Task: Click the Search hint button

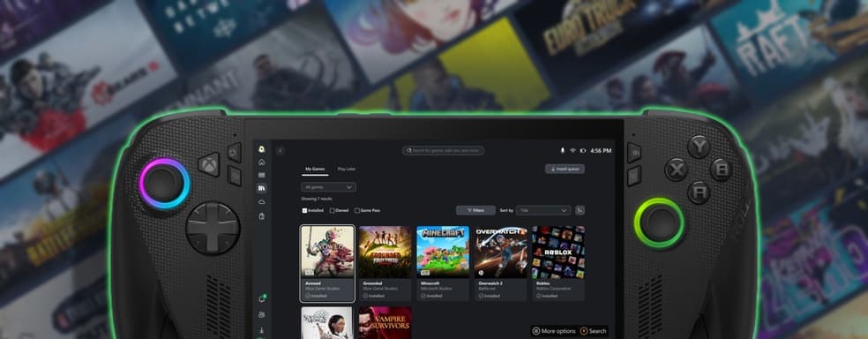Action: (594, 331)
